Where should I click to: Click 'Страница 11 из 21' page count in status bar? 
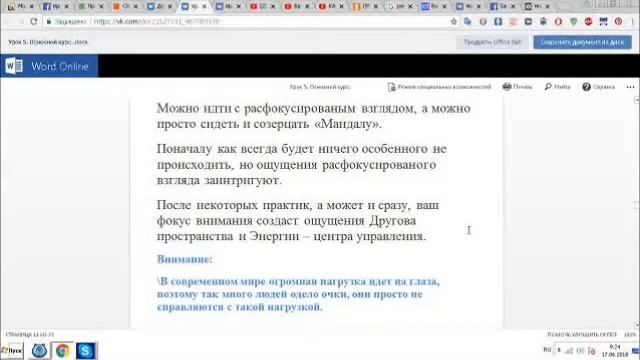click(30, 334)
